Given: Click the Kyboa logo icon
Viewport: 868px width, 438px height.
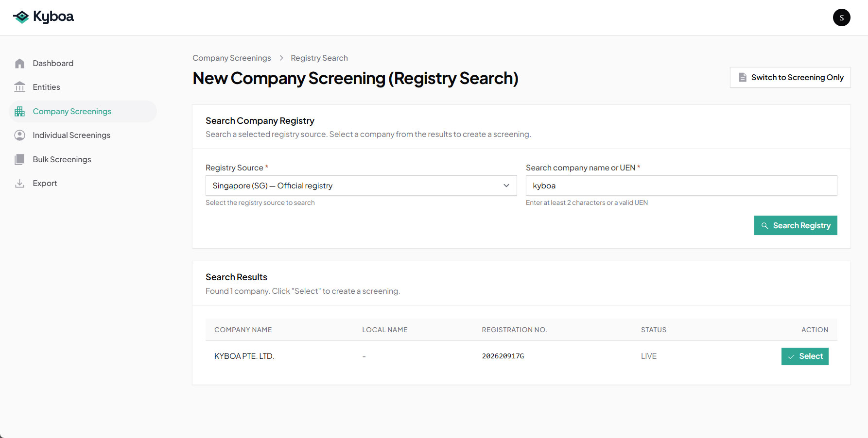Looking at the screenshot, I should click(21, 17).
